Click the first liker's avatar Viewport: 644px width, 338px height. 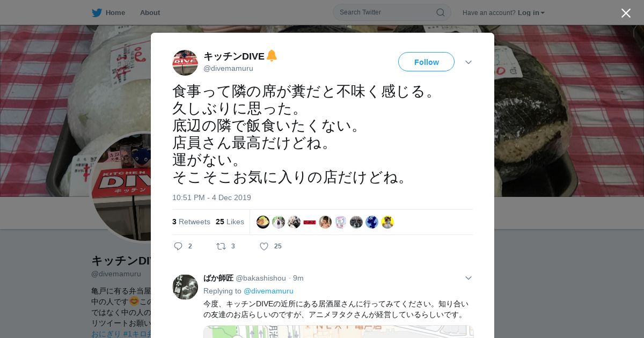click(263, 222)
